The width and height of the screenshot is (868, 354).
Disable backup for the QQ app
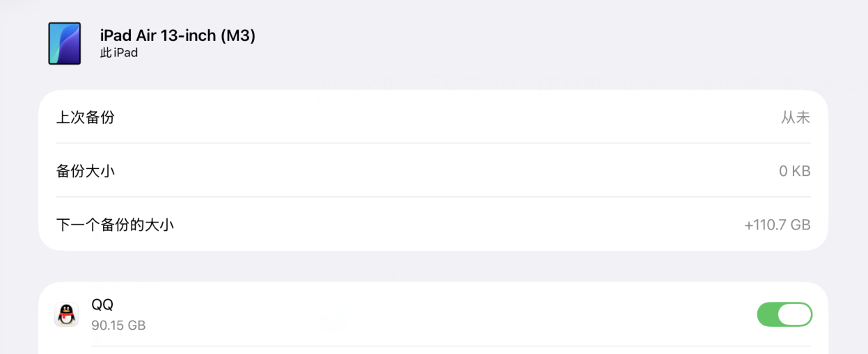click(784, 314)
